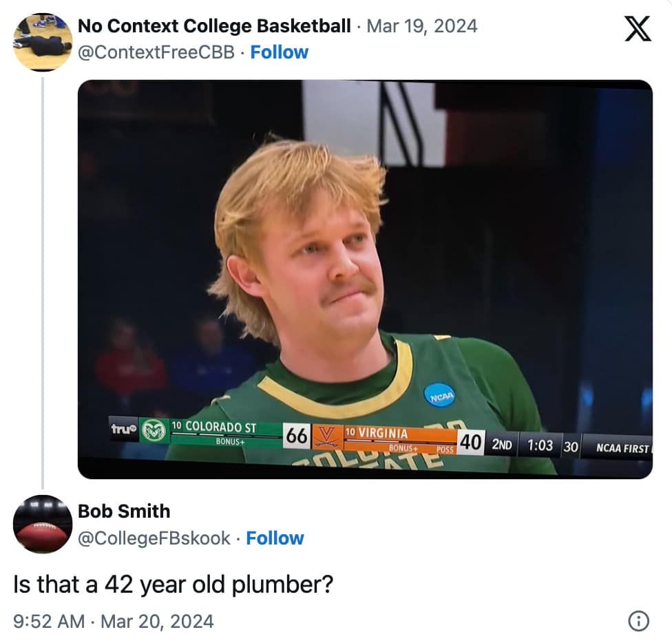This screenshot has width=672, height=643.
Task: Click the shot clock showing 30
Action: click(x=569, y=445)
